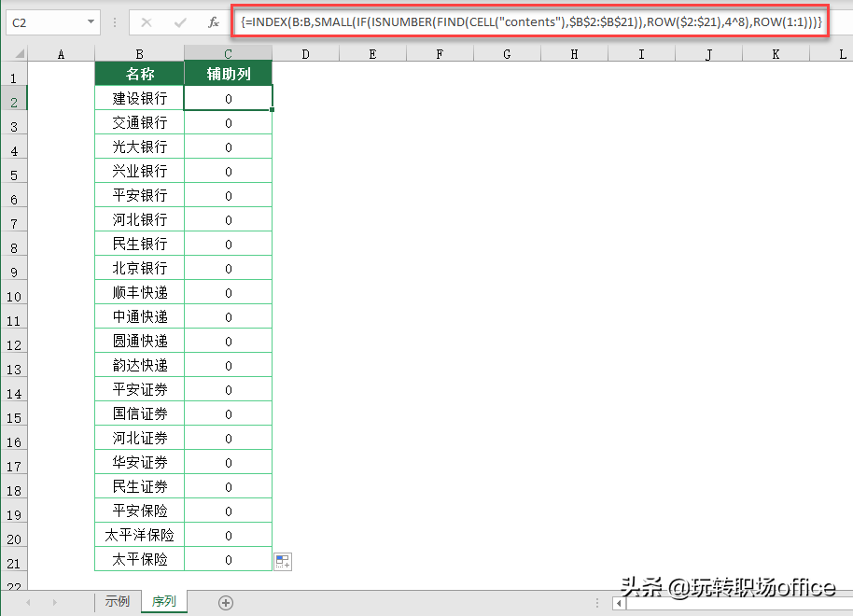The width and height of the screenshot is (853, 616).
Task: Select row 21 header
Action: pyautogui.click(x=14, y=559)
